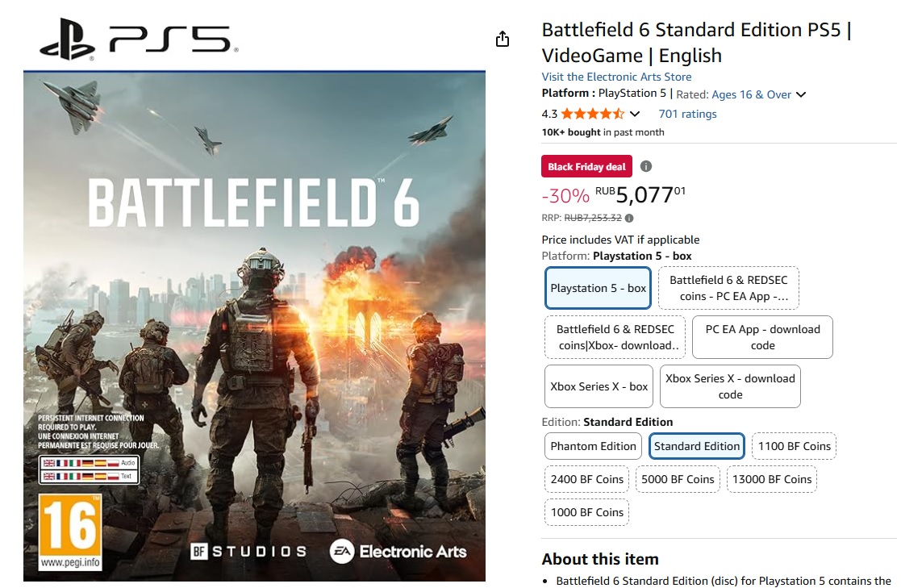Select Xbox Series X - download code
The height and width of the screenshot is (588, 901).
(730, 386)
